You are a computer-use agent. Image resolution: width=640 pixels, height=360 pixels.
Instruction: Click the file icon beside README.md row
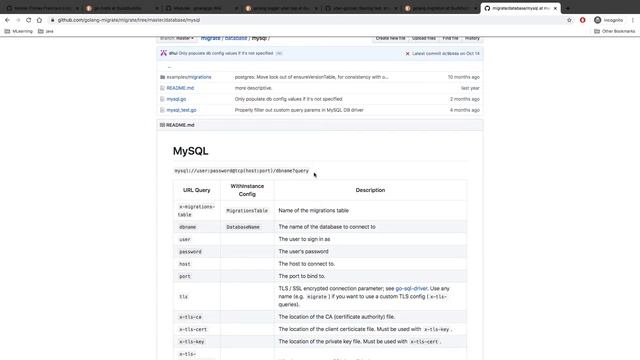coord(162,88)
